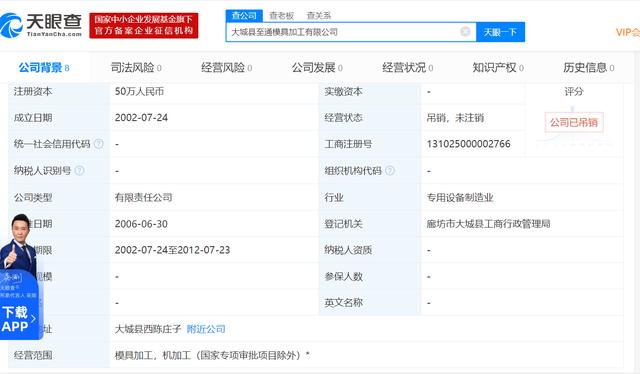Click the 下载 APP floating banner
Image resolution: width=640 pixels, height=374 pixels.
pyautogui.click(x=20, y=304)
